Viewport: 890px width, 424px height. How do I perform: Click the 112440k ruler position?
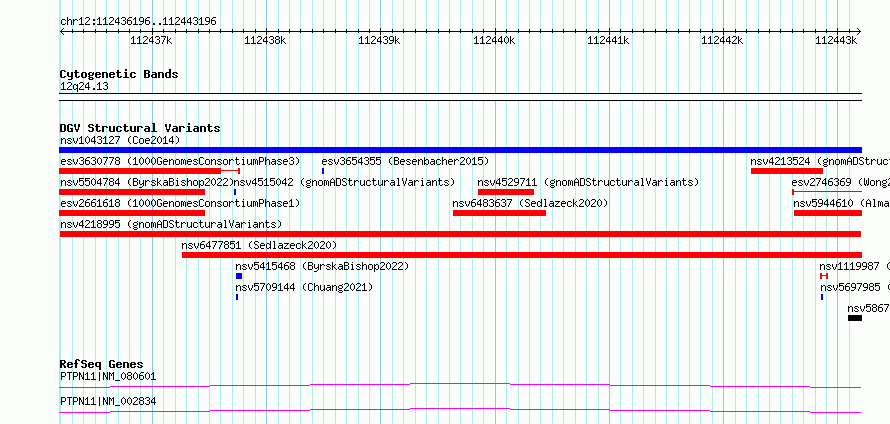[494, 40]
